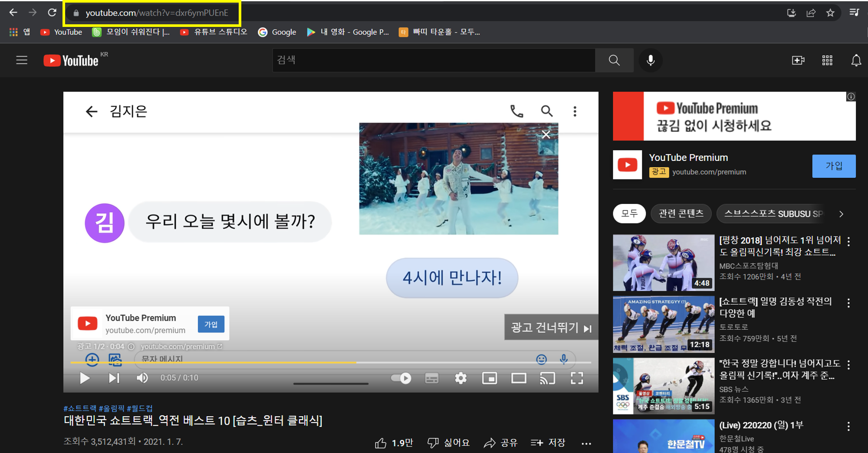This screenshot has height=453, width=868.
Task: Open notifications bell
Action: click(856, 60)
